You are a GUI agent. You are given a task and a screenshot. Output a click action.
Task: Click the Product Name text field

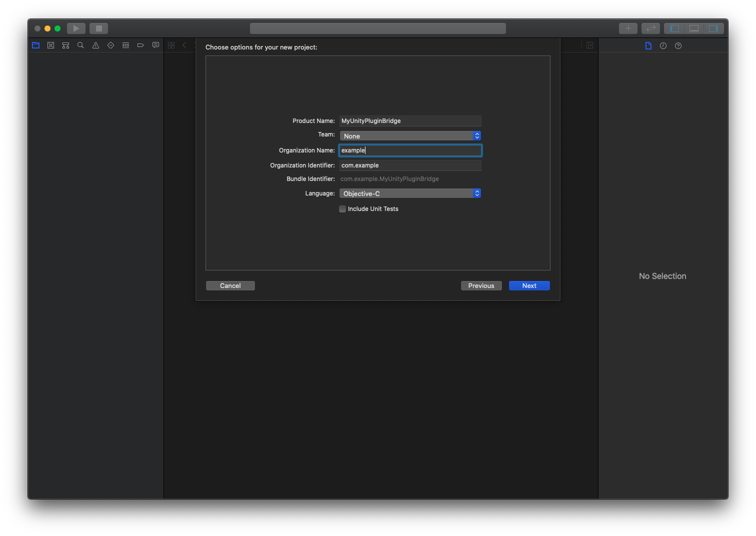click(x=410, y=121)
